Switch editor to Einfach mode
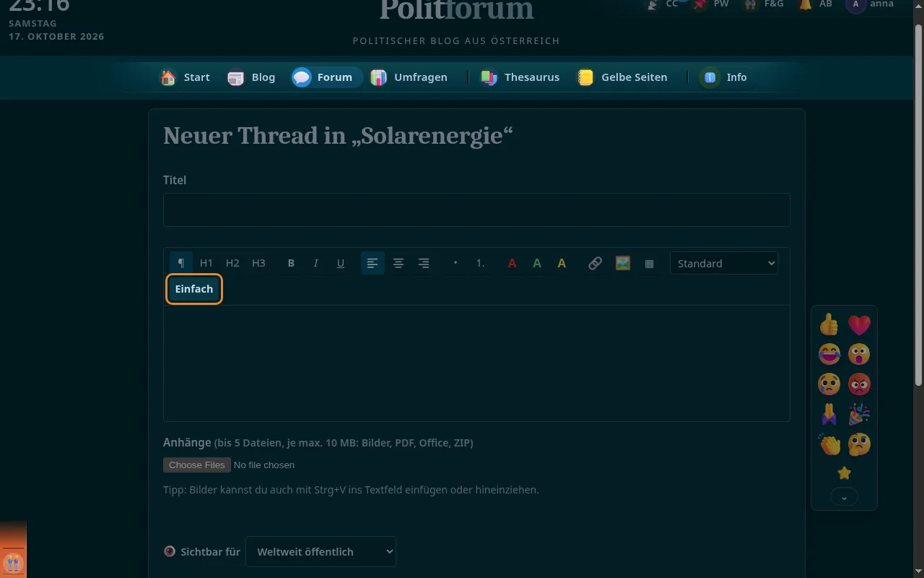 click(194, 289)
